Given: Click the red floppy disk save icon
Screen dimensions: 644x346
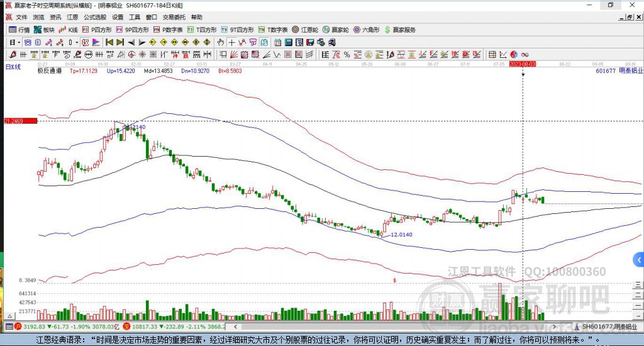Looking at the screenshot, I should click(x=310, y=42).
